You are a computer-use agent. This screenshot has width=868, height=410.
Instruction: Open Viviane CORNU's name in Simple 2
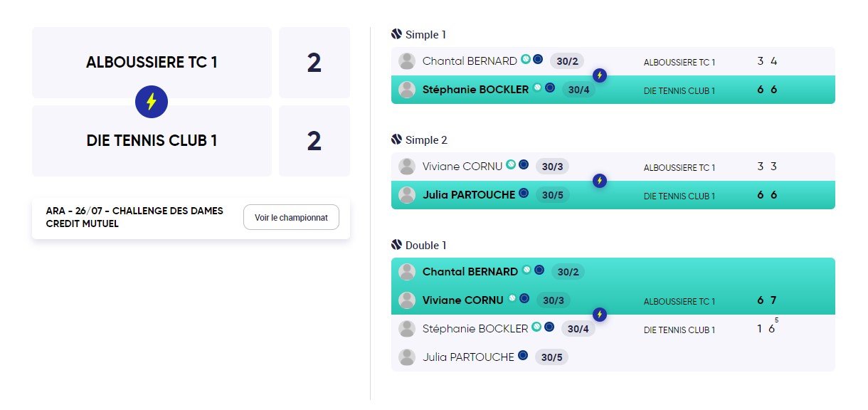(462, 166)
